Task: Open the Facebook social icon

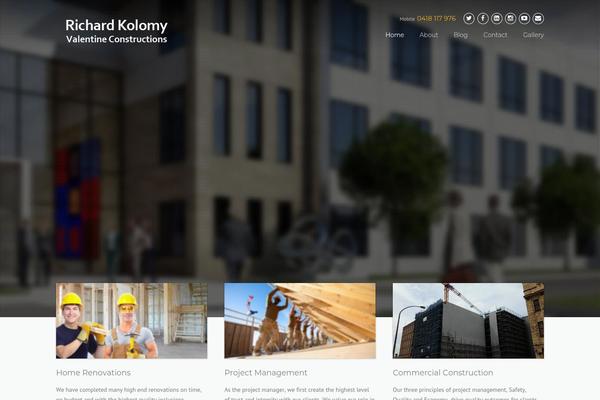Action: tap(483, 18)
